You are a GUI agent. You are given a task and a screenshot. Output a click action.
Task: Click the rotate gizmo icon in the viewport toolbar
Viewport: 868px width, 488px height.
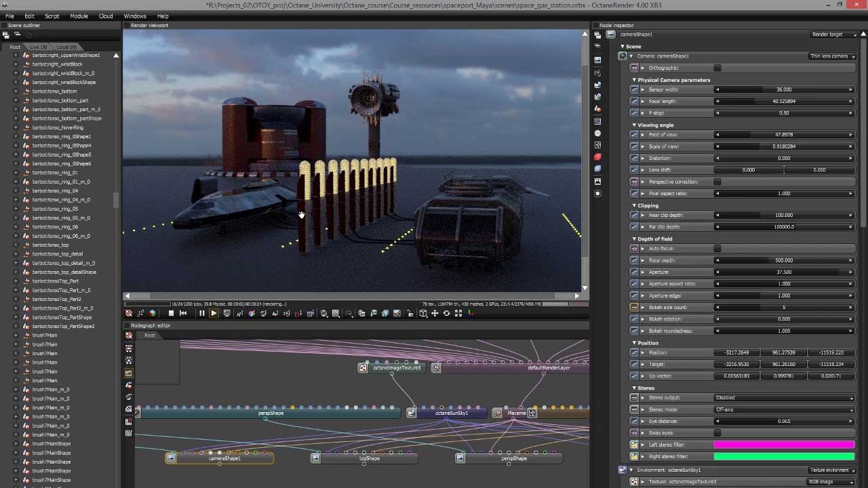click(x=446, y=313)
